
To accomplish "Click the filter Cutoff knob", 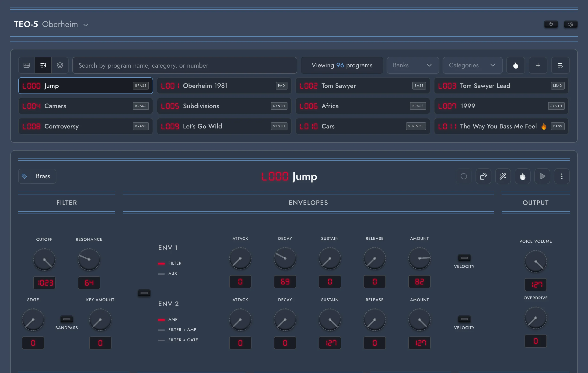I will pyautogui.click(x=44, y=259).
